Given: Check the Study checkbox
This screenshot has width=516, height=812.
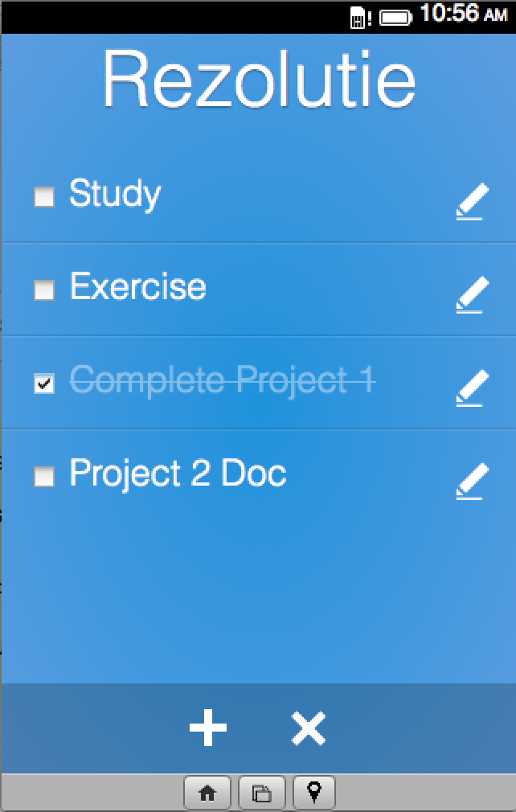Looking at the screenshot, I should coord(44,197).
